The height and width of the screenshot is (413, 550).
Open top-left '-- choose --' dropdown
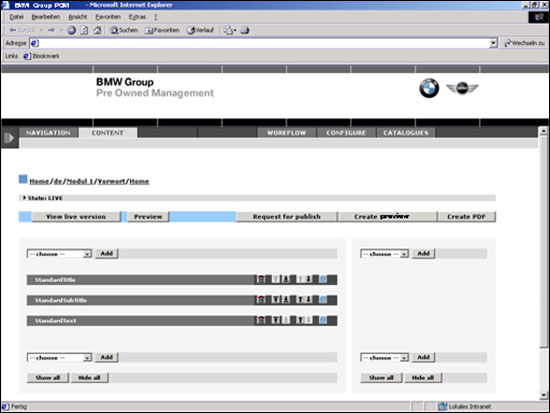[x=59, y=254]
